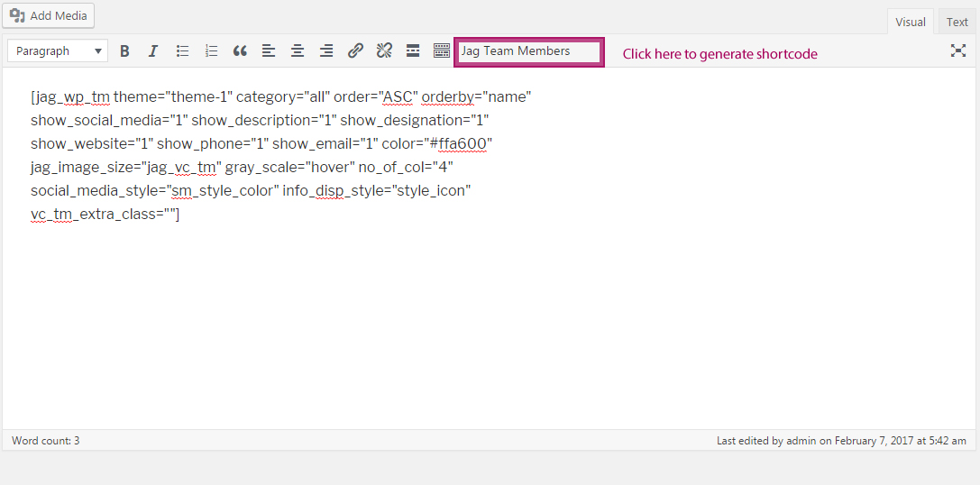
Task: Click the show_social_media="1" text
Action: pos(109,120)
